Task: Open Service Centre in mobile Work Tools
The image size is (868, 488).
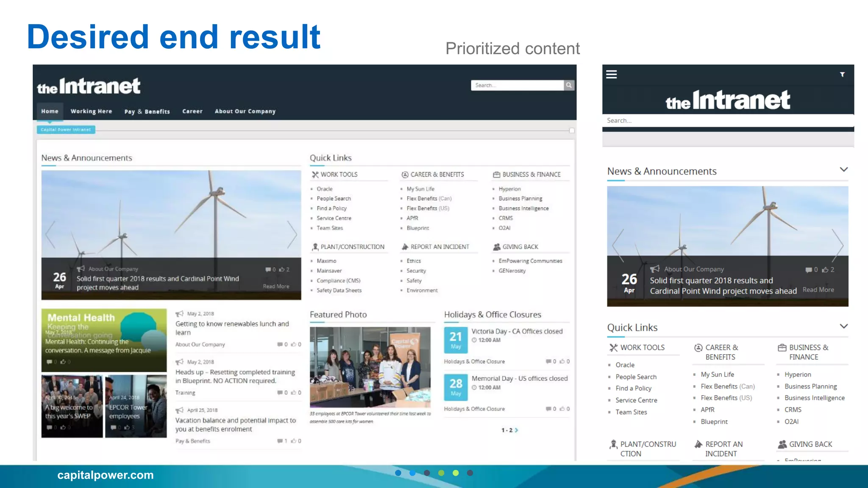Action: (x=636, y=400)
